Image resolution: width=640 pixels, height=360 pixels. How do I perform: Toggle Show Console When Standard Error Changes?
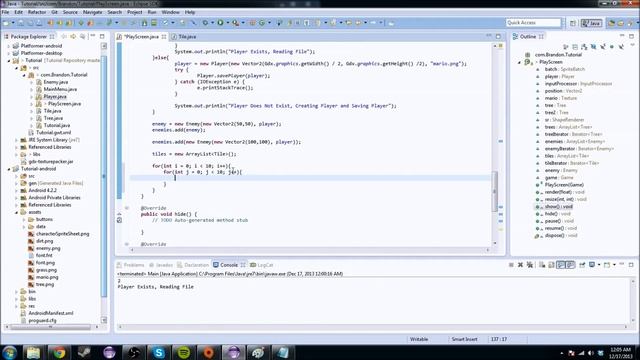coord(570,265)
